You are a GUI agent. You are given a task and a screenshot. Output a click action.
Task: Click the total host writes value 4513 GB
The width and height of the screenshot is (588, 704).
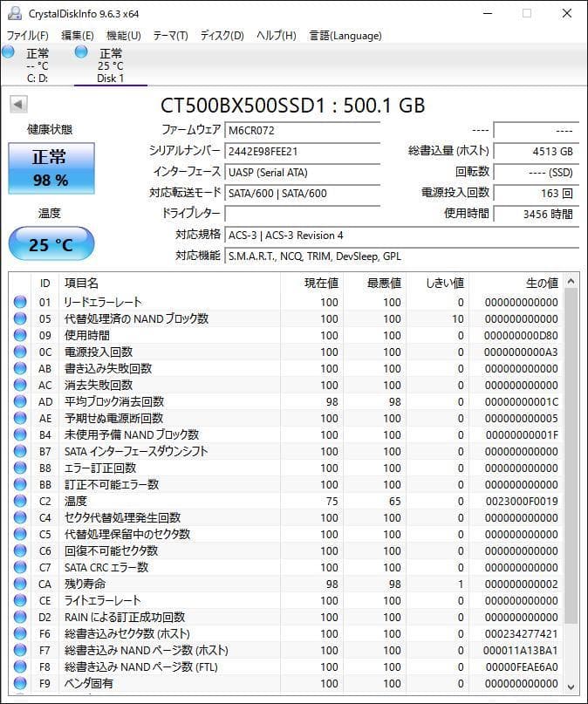click(536, 151)
